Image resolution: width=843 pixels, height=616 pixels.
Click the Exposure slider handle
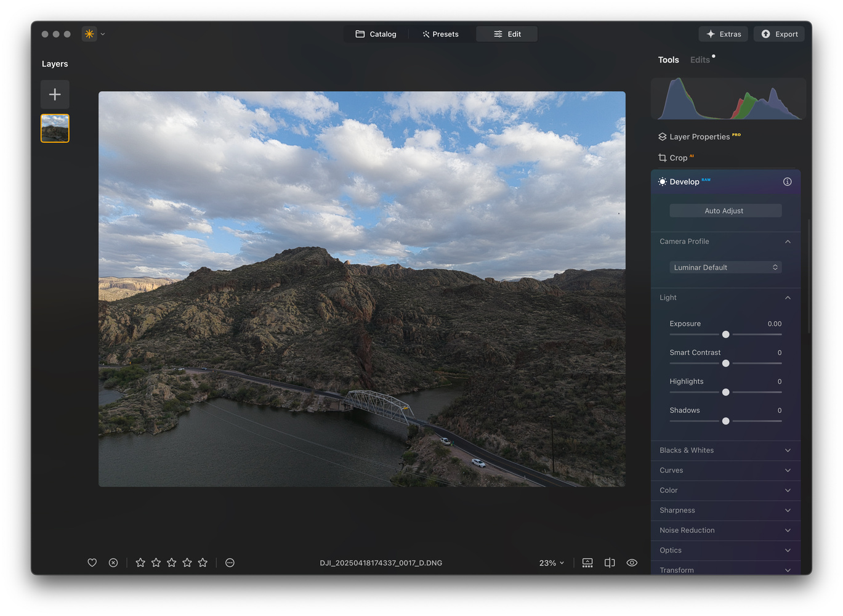point(725,334)
